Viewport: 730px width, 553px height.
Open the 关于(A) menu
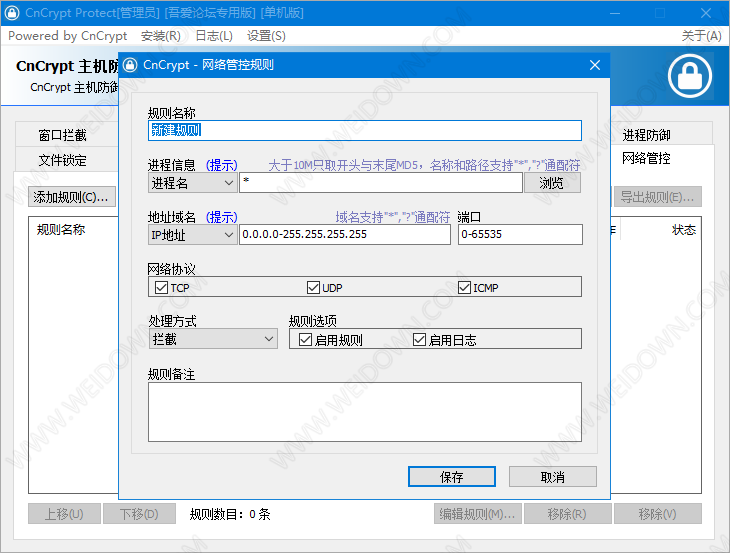point(701,36)
